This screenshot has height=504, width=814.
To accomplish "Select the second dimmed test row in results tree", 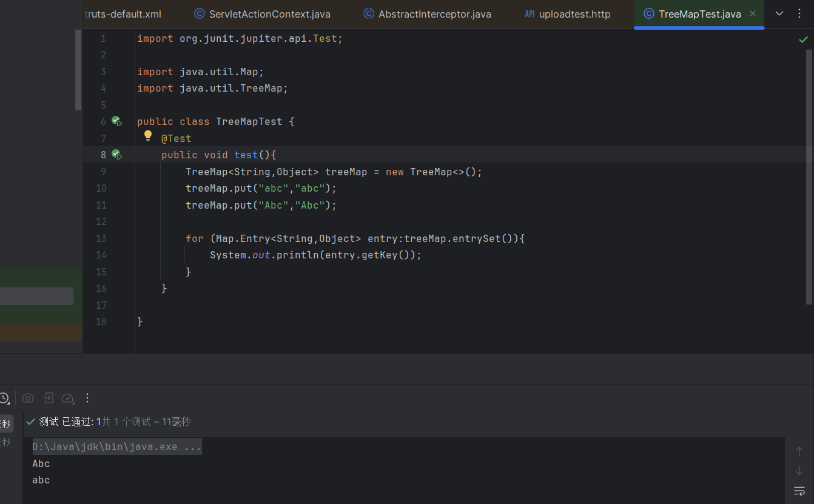I will click(x=6, y=442).
